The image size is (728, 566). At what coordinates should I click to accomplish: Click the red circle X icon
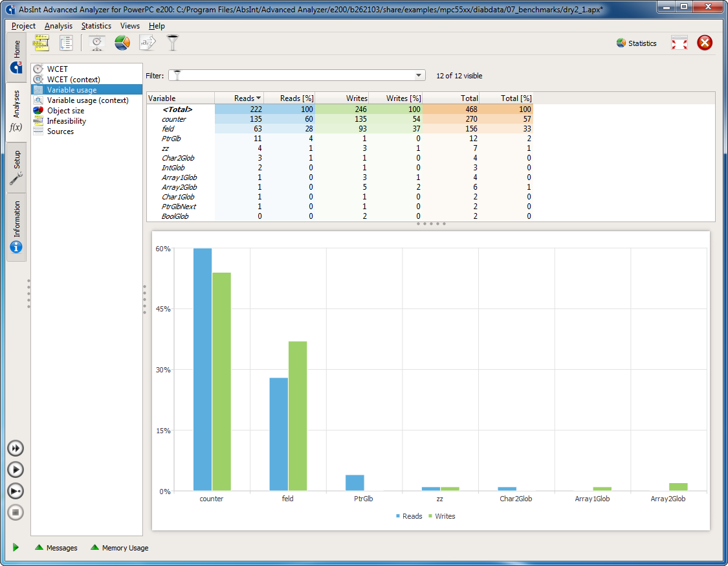[x=704, y=43]
